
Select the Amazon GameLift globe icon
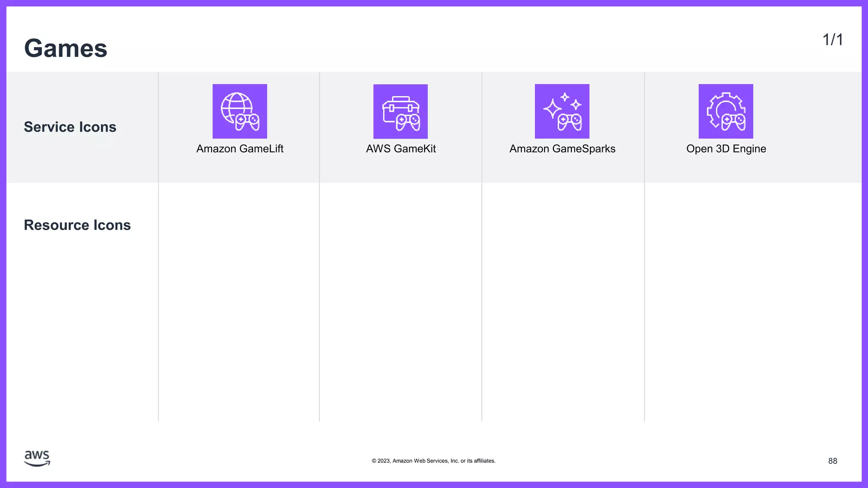click(x=240, y=111)
